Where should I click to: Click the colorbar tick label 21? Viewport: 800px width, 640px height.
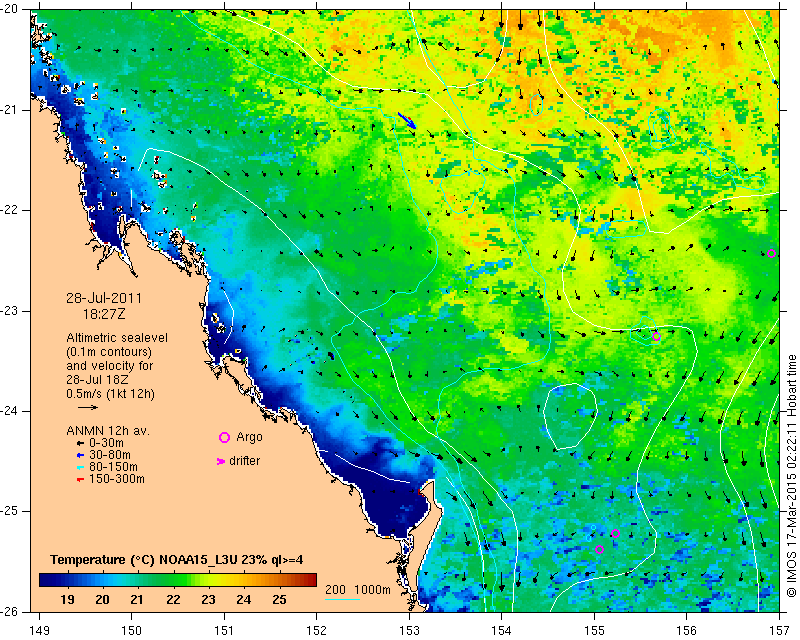[x=137, y=599]
